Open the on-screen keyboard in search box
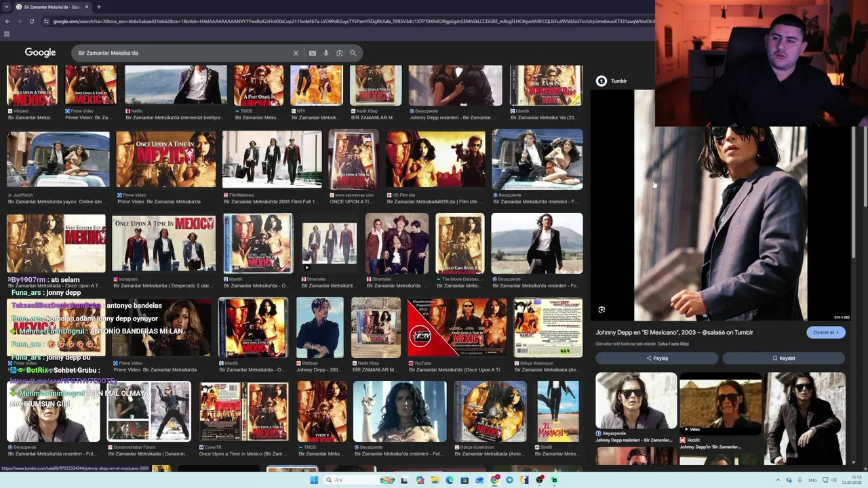Screen dimensions: 868x488 (313, 53)
